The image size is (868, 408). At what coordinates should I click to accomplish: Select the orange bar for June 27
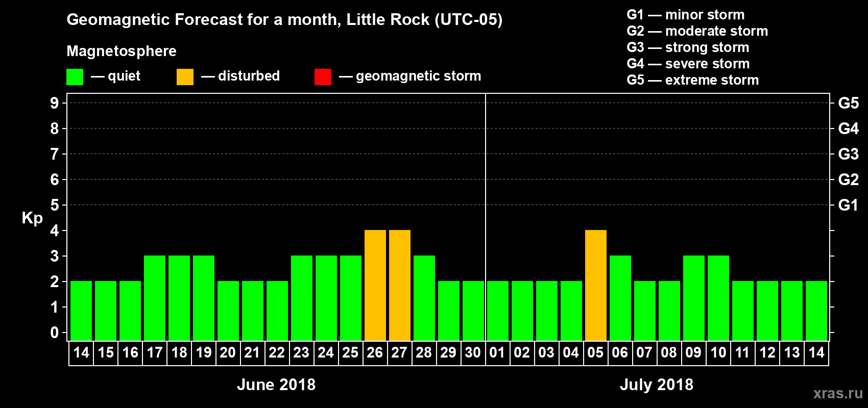pyautogui.click(x=400, y=285)
